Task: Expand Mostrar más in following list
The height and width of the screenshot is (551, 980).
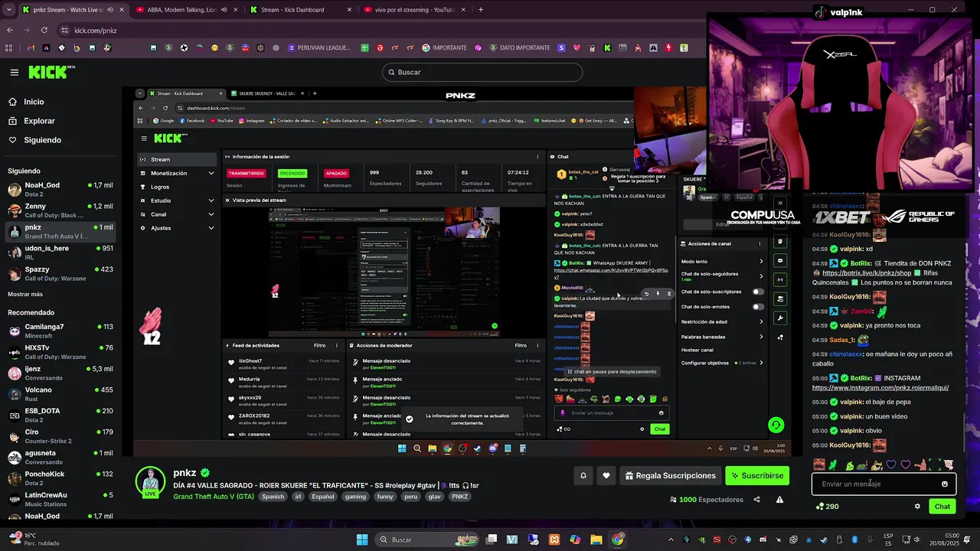Action: click(x=25, y=294)
